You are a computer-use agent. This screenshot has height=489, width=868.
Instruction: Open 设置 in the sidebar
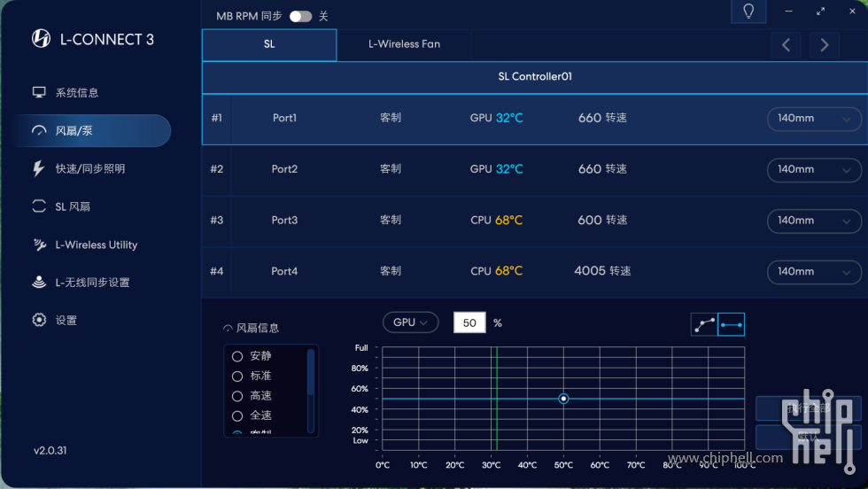[x=66, y=320]
